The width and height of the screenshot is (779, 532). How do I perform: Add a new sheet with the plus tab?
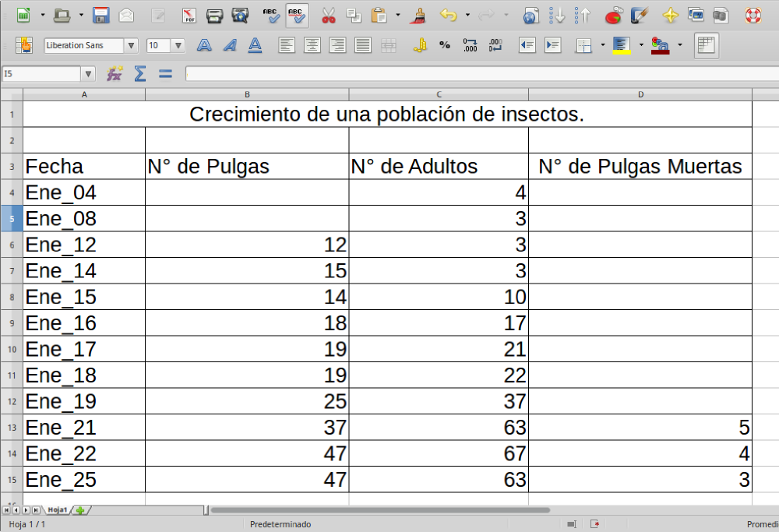coord(80,509)
